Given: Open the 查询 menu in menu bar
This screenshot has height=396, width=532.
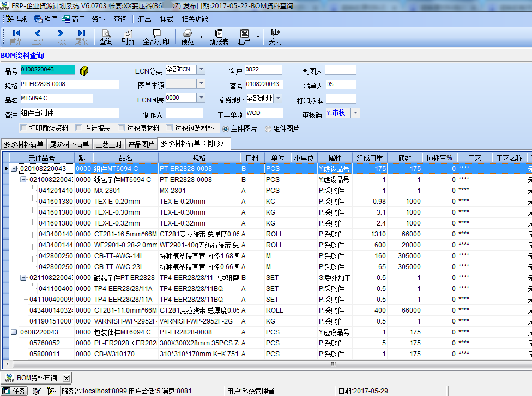Looking at the screenshot, I should (120, 19).
